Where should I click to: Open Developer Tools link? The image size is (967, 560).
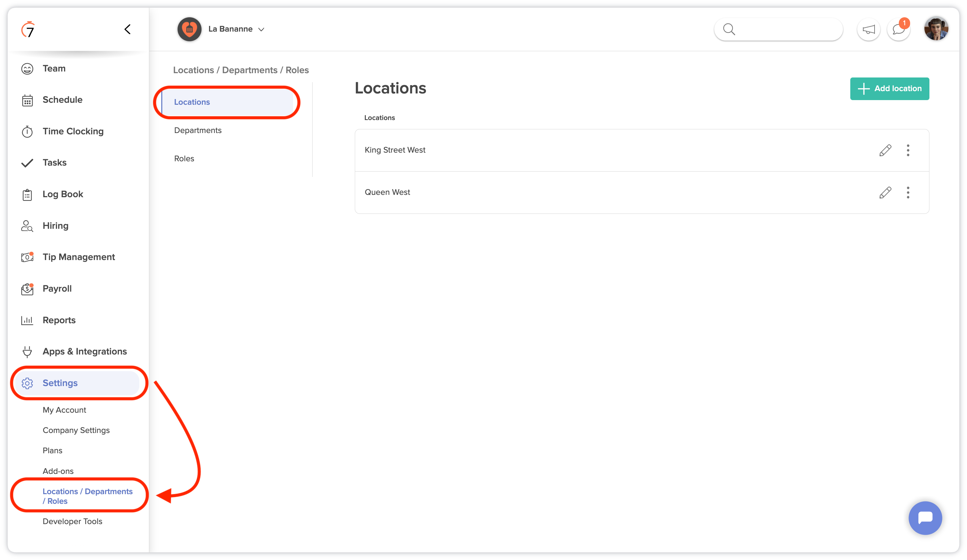(72, 521)
